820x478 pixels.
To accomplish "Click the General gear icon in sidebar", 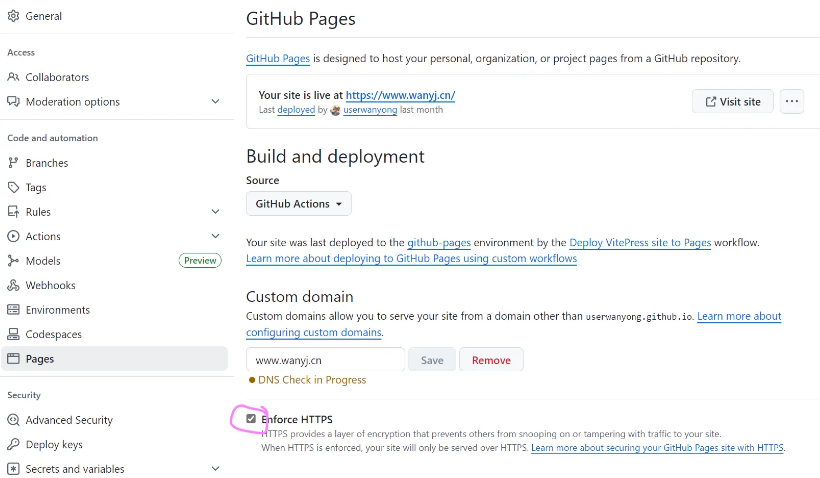I will (x=13, y=16).
